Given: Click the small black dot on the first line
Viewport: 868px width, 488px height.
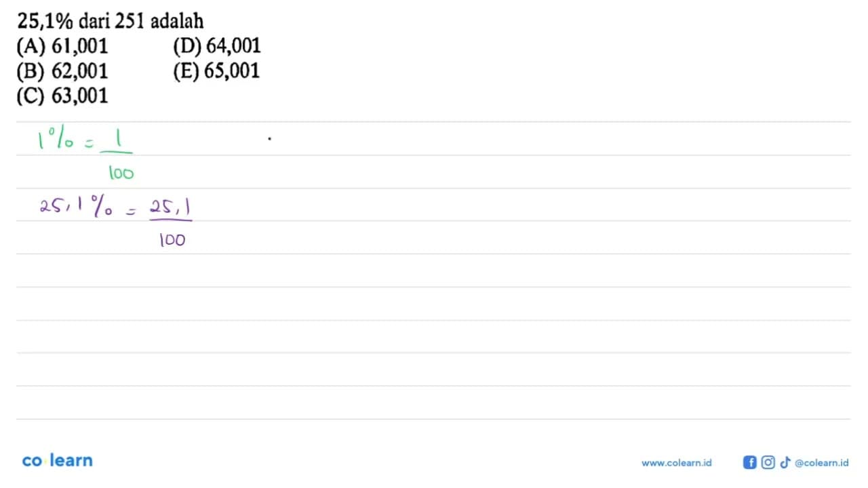Looking at the screenshot, I should (x=269, y=138).
